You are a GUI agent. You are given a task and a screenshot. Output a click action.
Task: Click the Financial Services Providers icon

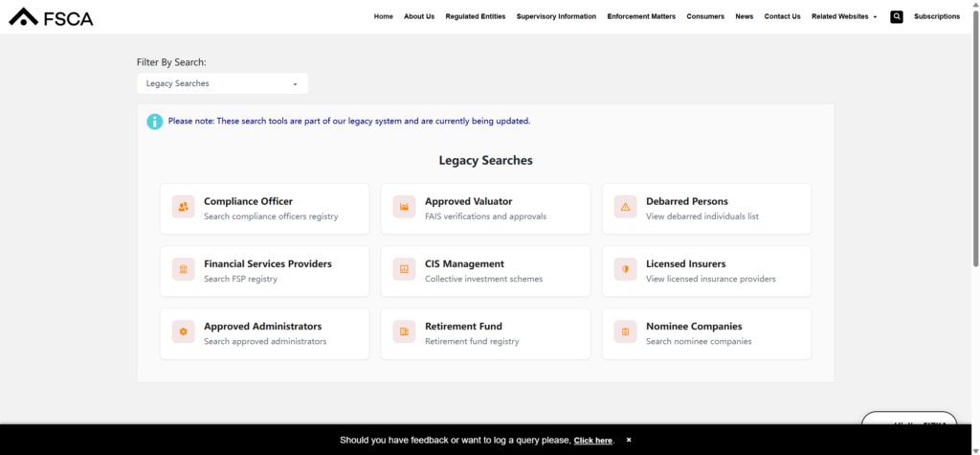tap(183, 269)
